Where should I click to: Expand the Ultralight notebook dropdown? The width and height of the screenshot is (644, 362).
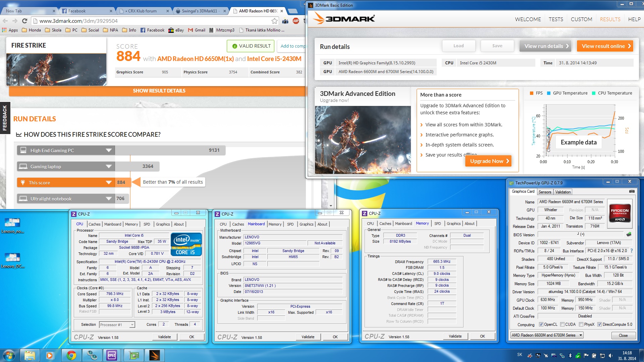(109, 199)
